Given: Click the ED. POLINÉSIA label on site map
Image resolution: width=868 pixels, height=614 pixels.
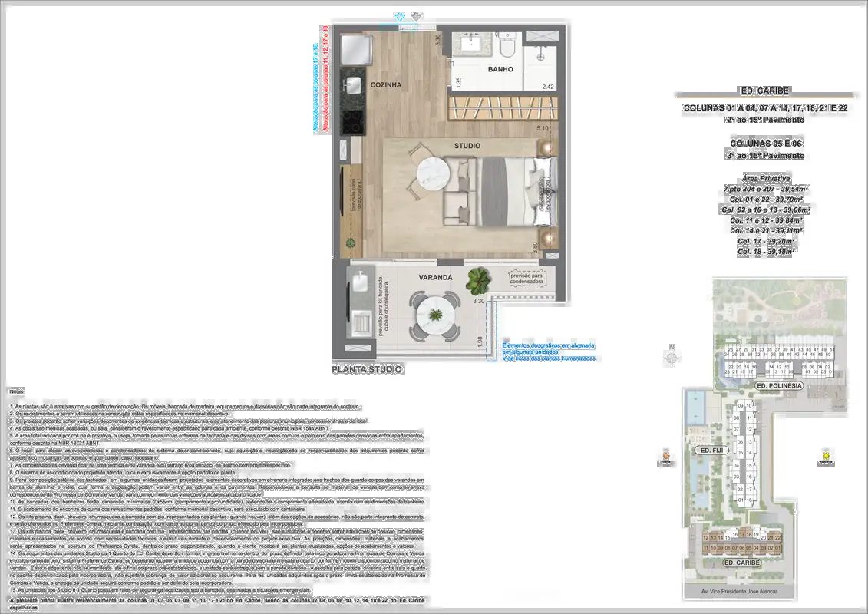Looking at the screenshot, I should click(x=779, y=385).
